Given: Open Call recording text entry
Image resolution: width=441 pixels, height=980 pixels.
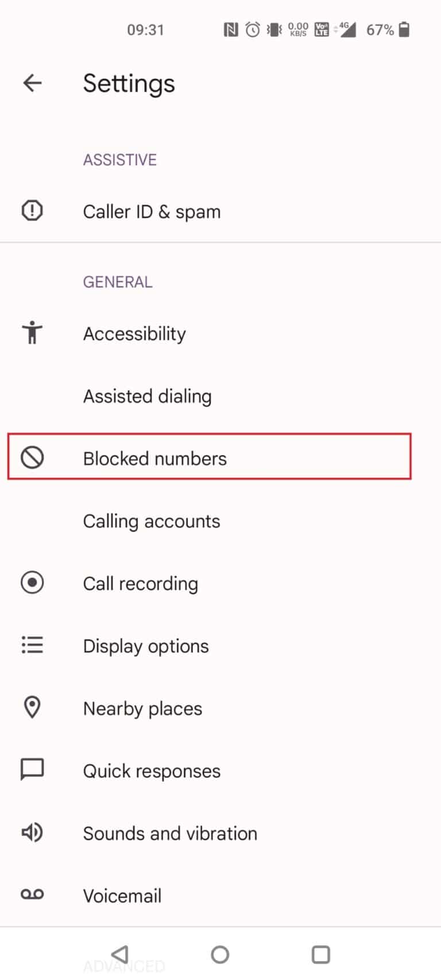Looking at the screenshot, I should point(140,584).
